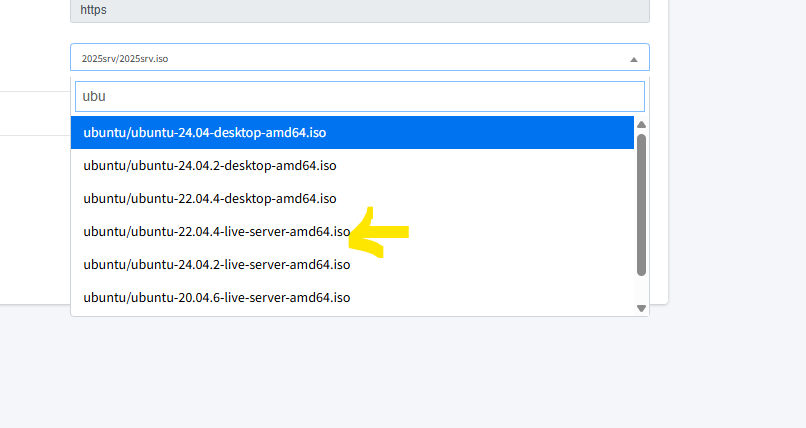806x428 pixels.
Task: Click scrollbar track below the gray thumb
Action: [641, 290]
